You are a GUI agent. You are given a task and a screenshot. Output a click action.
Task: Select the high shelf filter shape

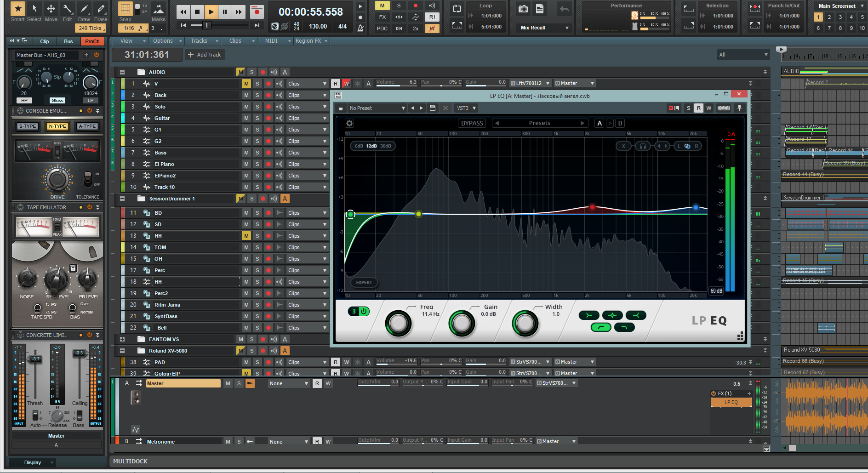tap(636, 315)
